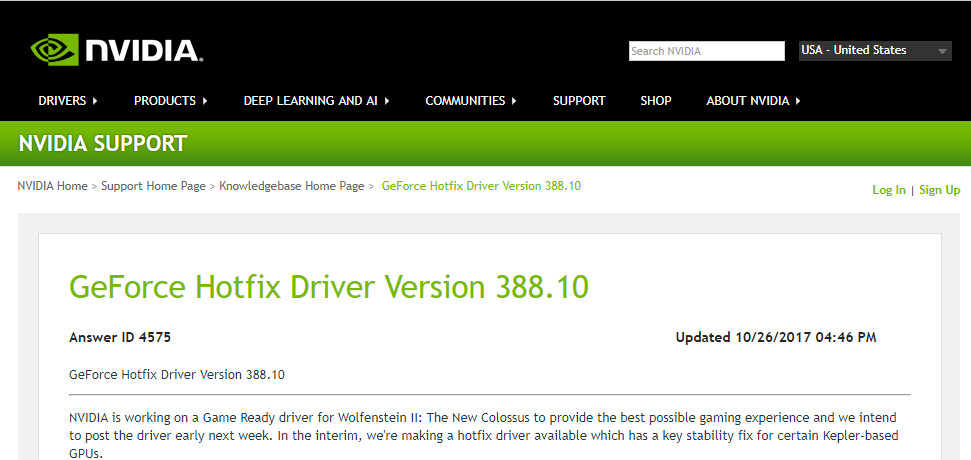This screenshot has height=460, width=971.
Task: Open the COMMUNITIES menu
Action: coord(465,101)
